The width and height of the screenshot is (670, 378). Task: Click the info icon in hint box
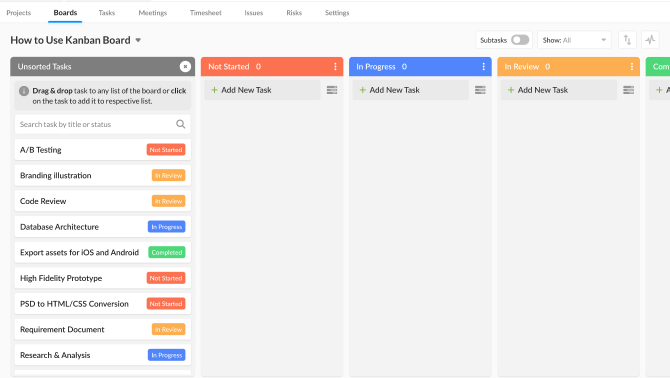pyautogui.click(x=24, y=91)
